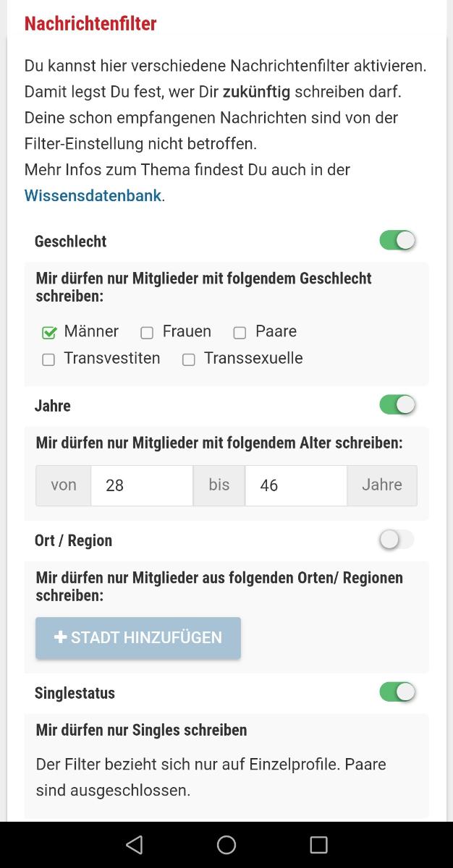The width and height of the screenshot is (453, 868).
Task: Open recent apps with the square icon
Action: pyautogui.click(x=318, y=845)
